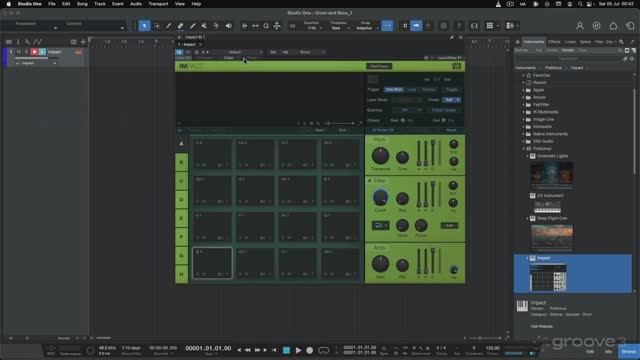Open the Transport menu
Screen dimensions: 640x360
158,4
